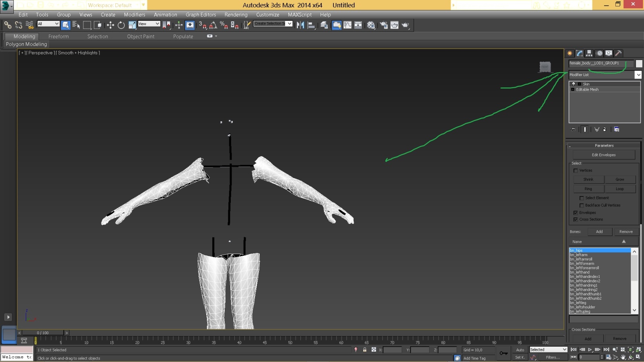Open the Utilities hammer panel tab
644x362 pixels.
[x=619, y=53]
